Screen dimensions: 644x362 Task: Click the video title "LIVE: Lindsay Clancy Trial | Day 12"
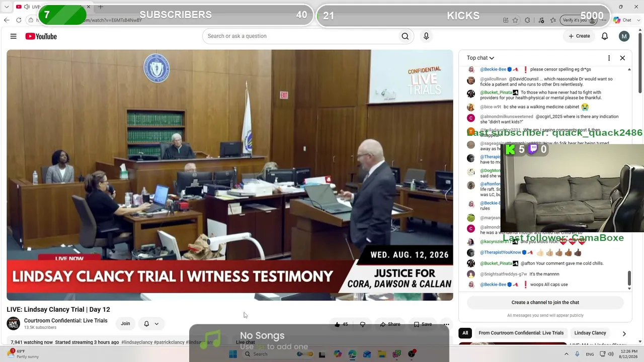click(58, 310)
